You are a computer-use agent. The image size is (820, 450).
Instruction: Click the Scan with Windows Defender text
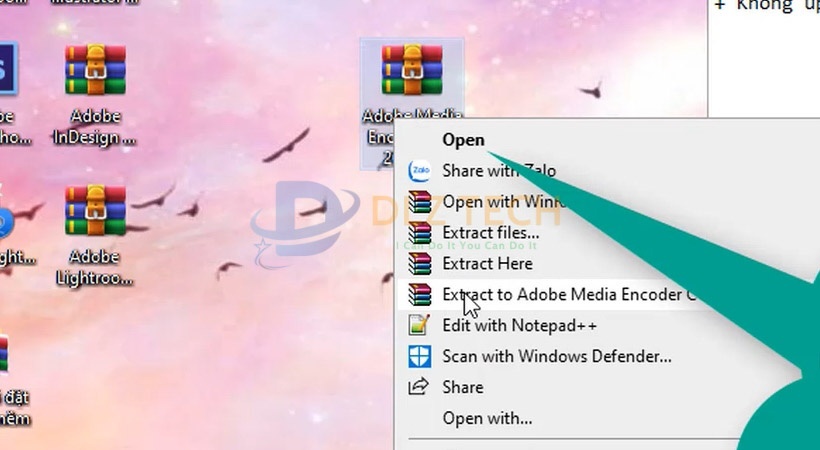tap(556, 356)
